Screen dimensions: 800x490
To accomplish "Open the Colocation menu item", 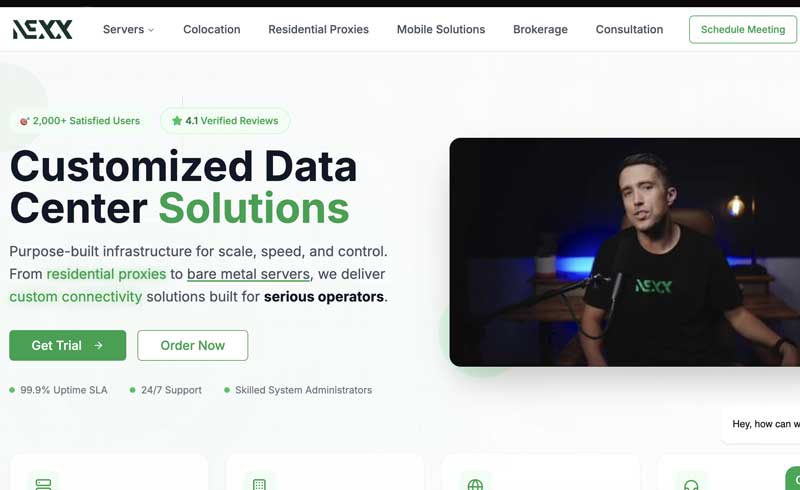I will click(x=212, y=30).
